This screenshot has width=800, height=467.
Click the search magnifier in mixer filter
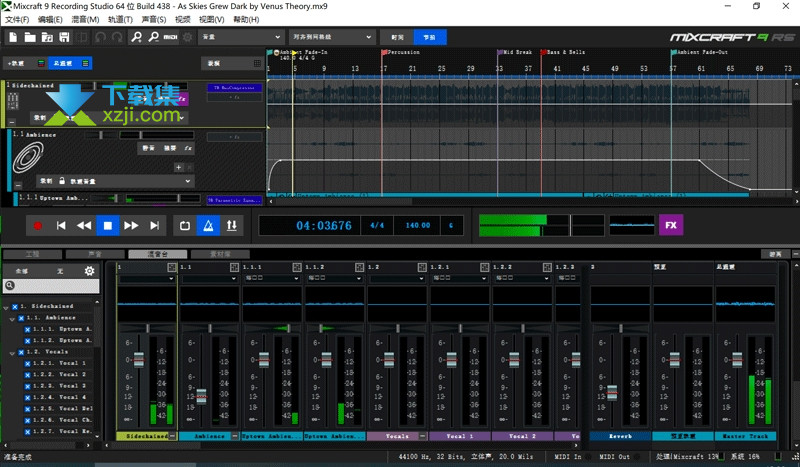(9, 286)
